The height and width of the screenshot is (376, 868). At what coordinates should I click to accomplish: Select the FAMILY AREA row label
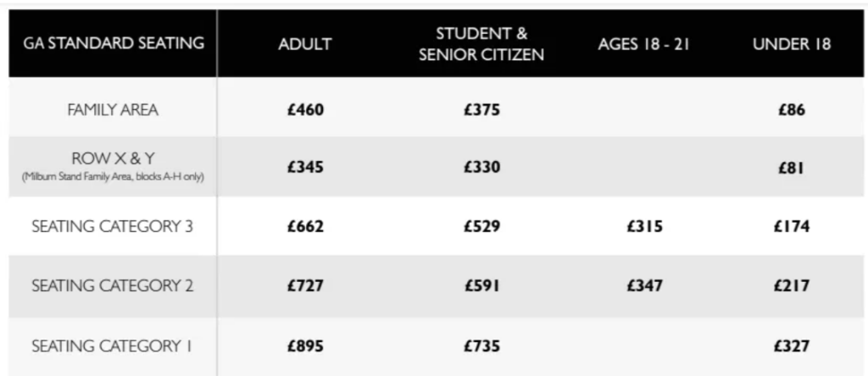click(x=113, y=110)
